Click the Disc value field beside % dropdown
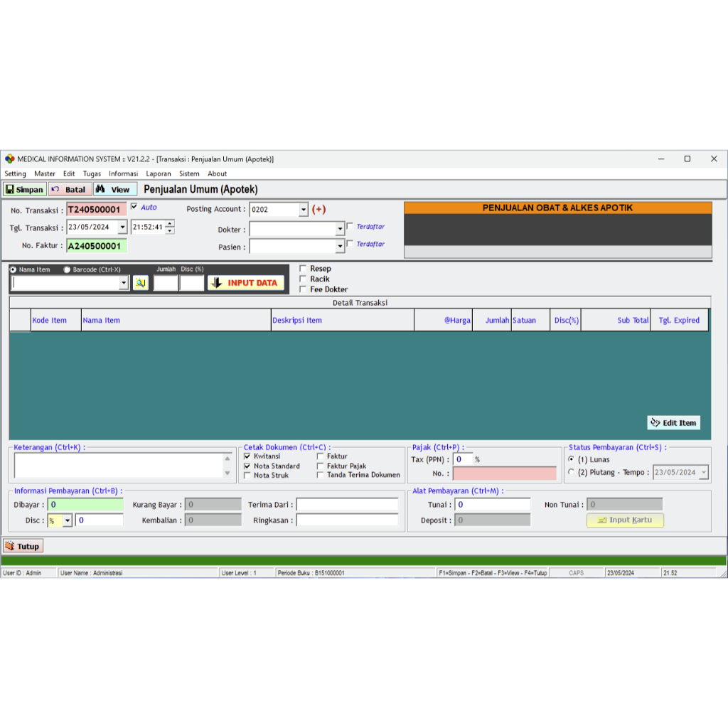728x728 pixels. (x=100, y=520)
